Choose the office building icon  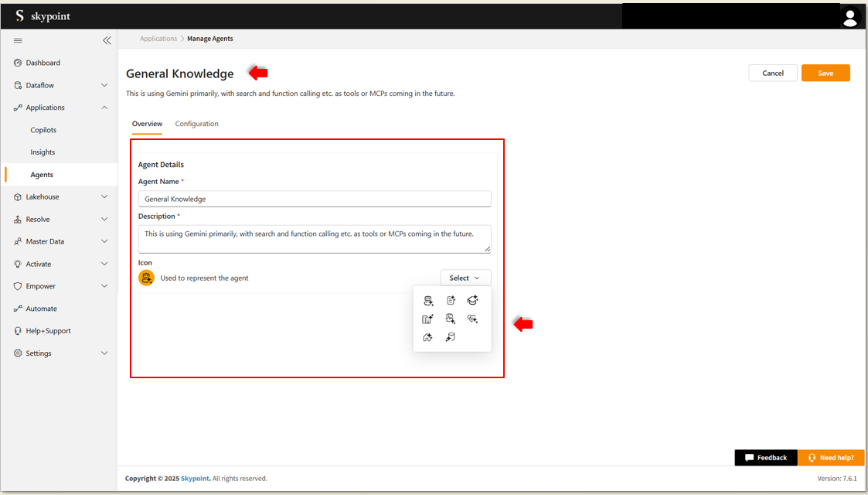click(428, 319)
